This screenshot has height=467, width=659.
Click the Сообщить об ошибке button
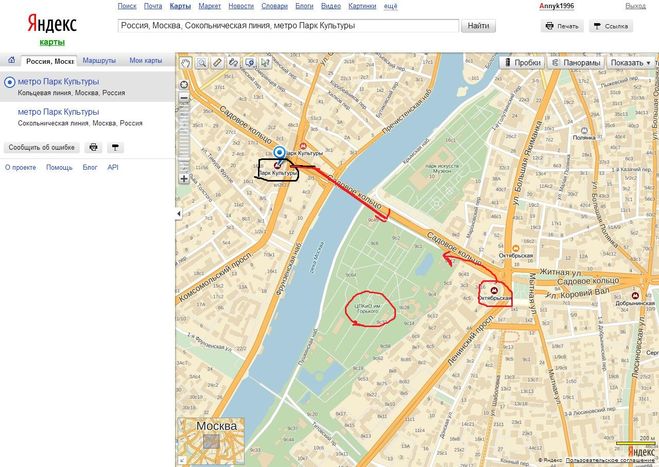[42, 148]
